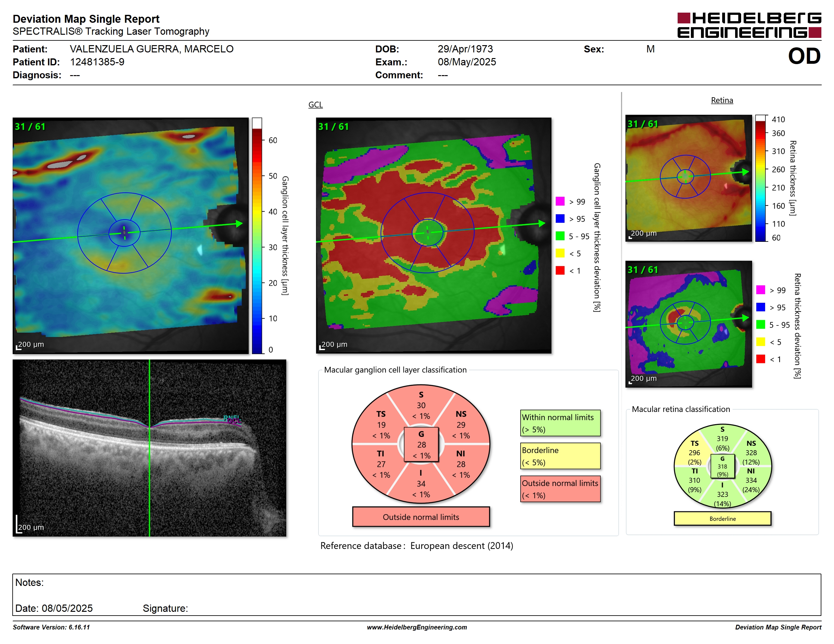Click magenta > 99 swatch in retina legend
The width and height of the screenshot is (834, 644).
[760, 290]
